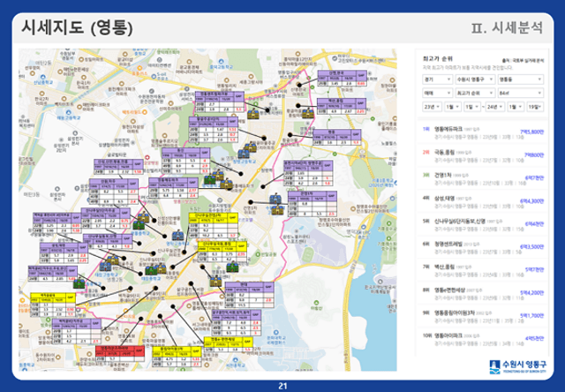This screenshot has width=565, height=392.
Task: Click the page number 21
Action: [282, 386]
